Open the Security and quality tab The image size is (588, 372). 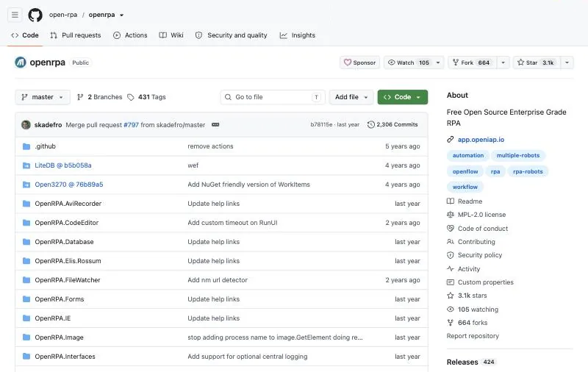pos(232,35)
